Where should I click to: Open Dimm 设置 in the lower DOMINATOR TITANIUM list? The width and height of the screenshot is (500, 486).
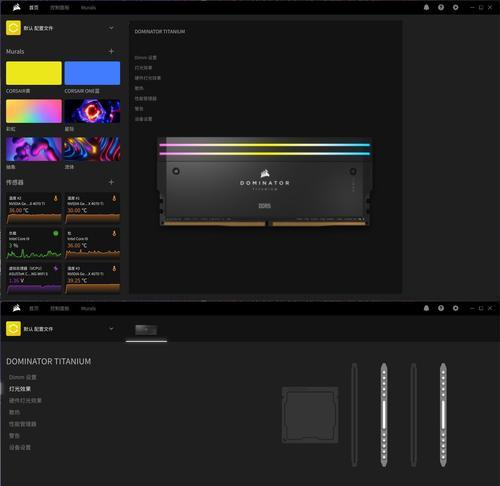[23, 377]
